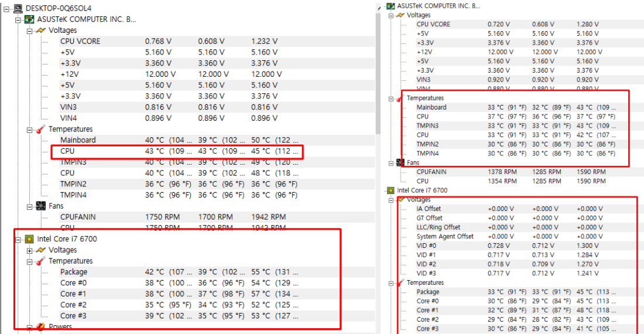The width and height of the screenshot is (644, 334).
Task: Select the VID #1 row in right panel
Action: (529, 255)
